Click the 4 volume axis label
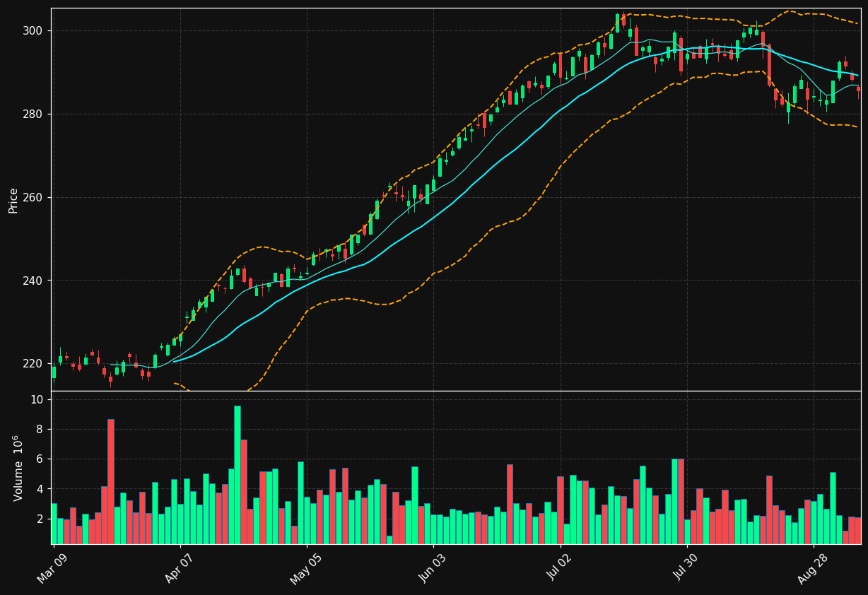The image size is (868, 595). (x=40, y=489)
